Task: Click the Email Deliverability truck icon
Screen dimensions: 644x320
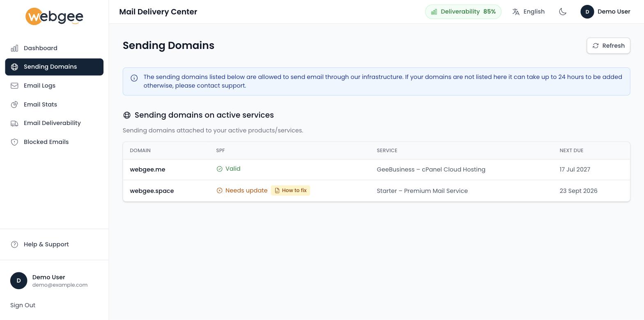Action: (x=14, y=123)
